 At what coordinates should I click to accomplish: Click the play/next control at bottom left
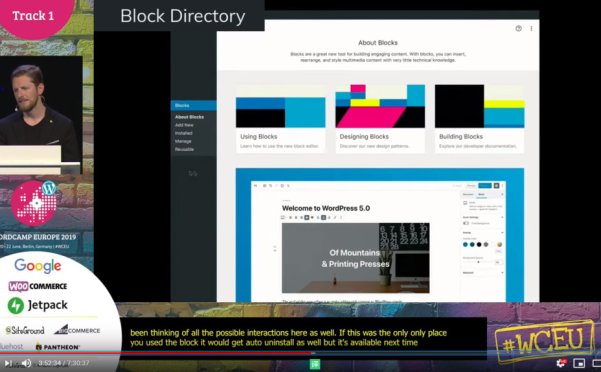point(8,363)
